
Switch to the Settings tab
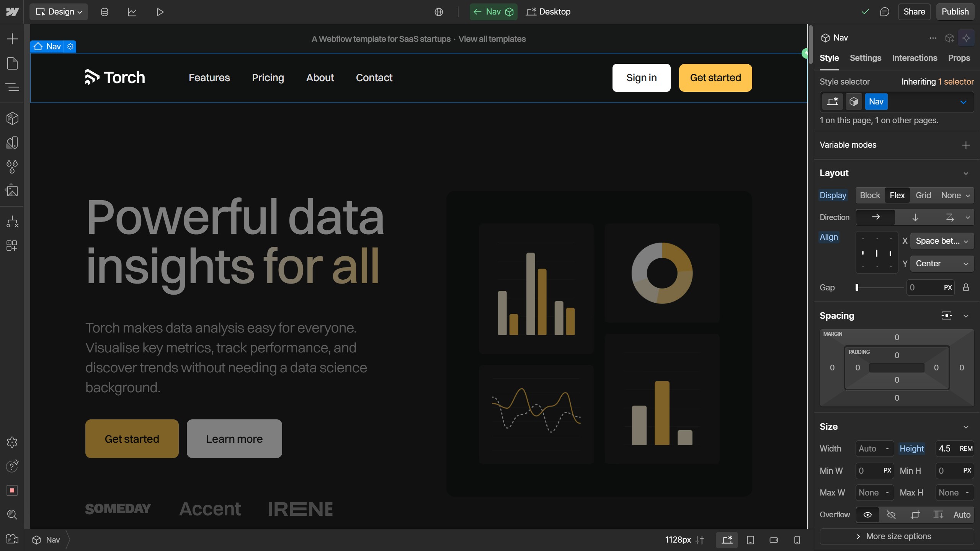coord(865,58)
